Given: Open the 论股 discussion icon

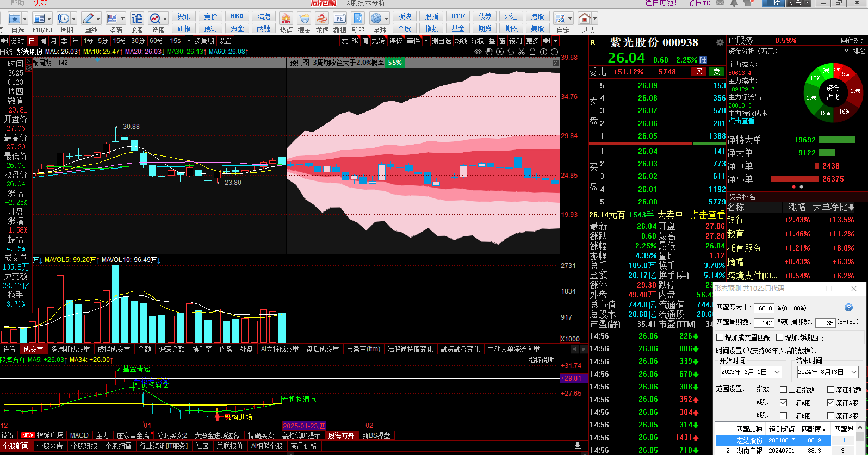Looking at the screenshot, I should 137,18.
